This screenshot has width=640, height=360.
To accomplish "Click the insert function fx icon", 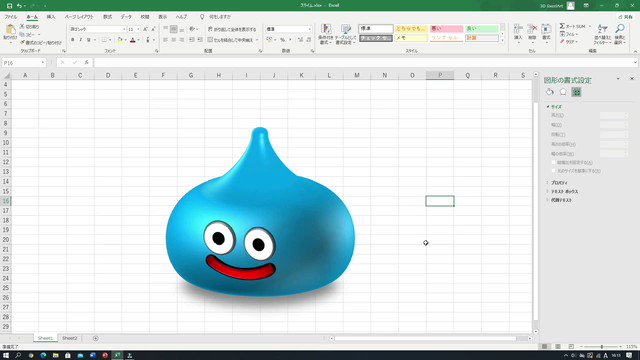I will pyautogui.click(x=87, y=63).
